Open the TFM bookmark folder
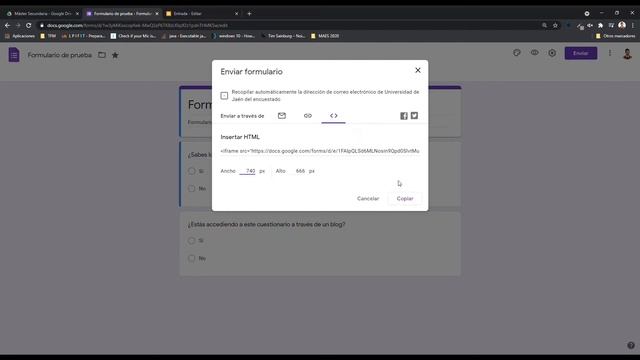The width and height of the screenshot is (640, 360). 48,36
